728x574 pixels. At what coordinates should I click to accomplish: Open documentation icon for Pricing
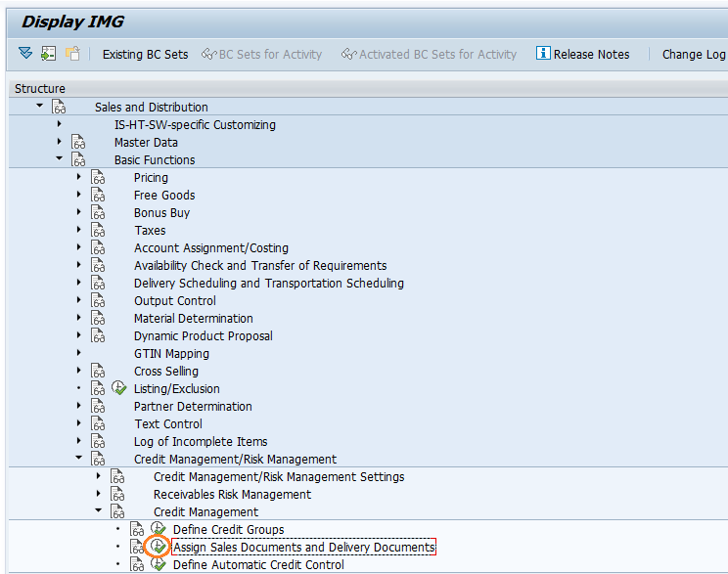[x=98, y=177]
